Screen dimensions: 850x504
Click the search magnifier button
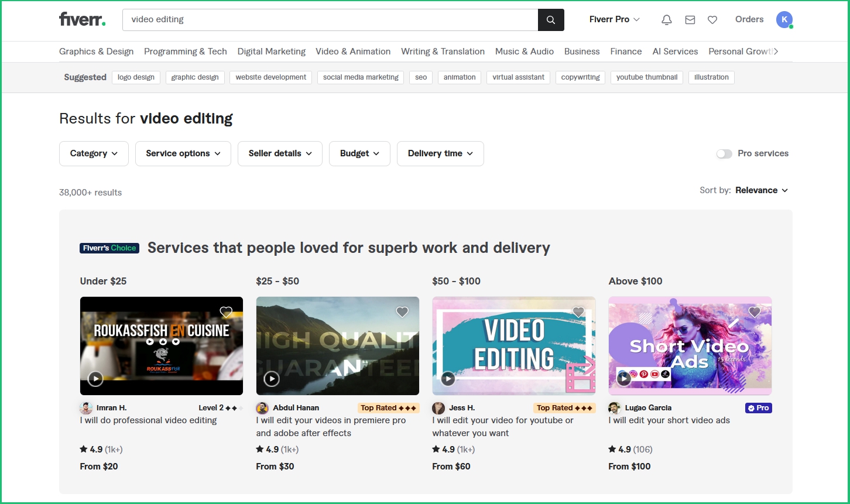click(x=550, y=20)
